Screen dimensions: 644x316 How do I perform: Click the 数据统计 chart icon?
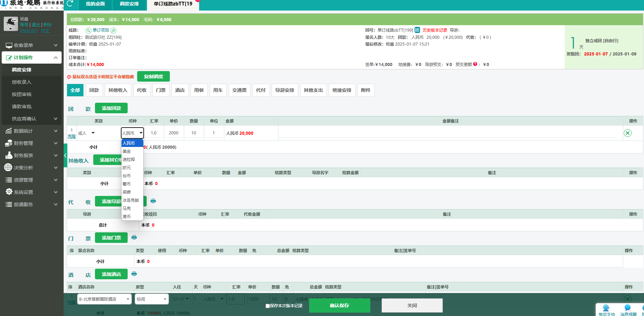click(9, 131)
